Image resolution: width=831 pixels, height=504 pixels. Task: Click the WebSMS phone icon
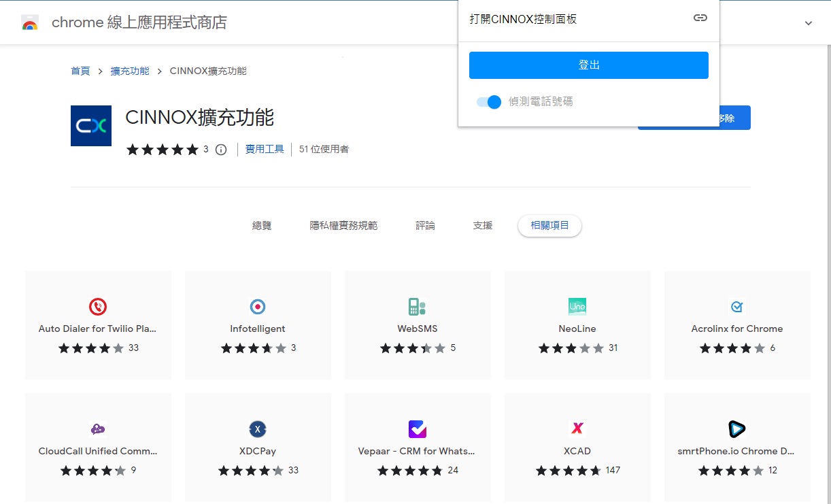click(x=418, y=307)
